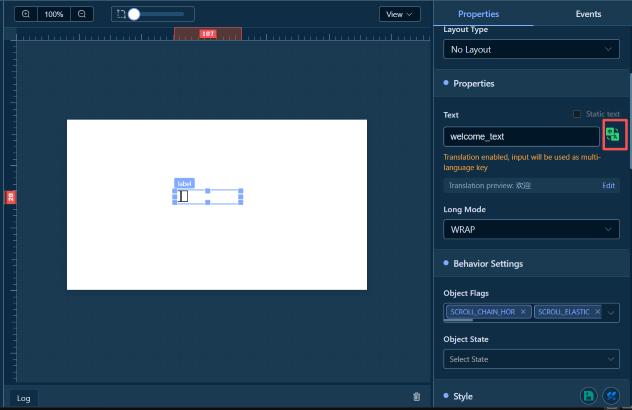Click the zoom in magnifier icon
The image size is (632, 410).
coord(25,15)
